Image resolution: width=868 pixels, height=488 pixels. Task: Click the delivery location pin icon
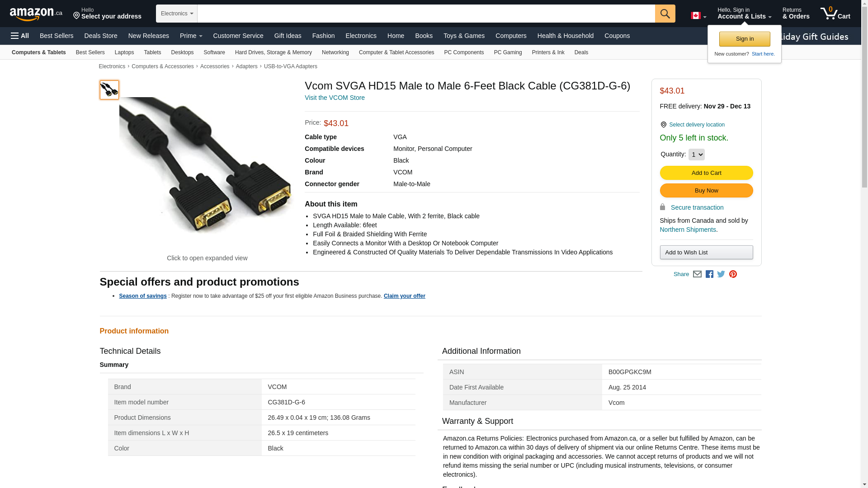pyautogui.click(x=663, y=125)
